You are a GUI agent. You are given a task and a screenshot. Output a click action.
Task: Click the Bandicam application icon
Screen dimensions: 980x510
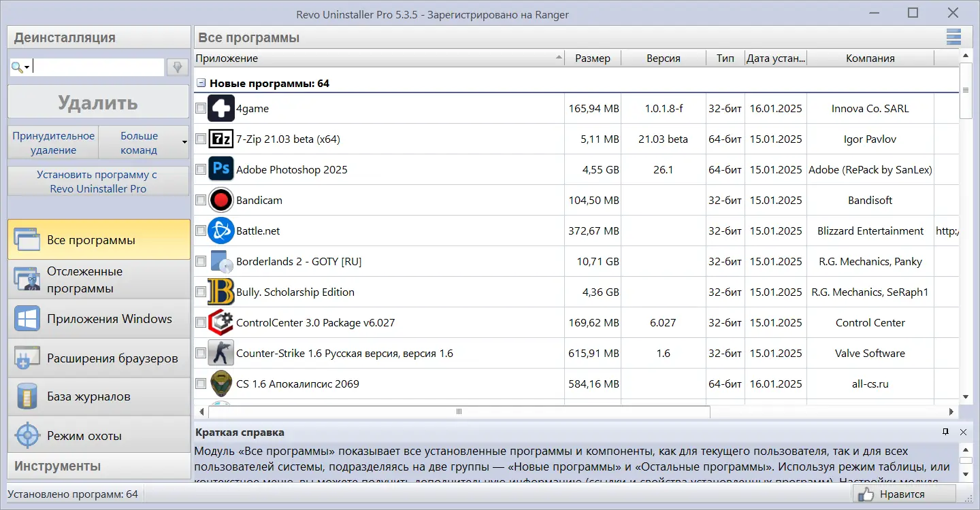(x=220, y=200)
